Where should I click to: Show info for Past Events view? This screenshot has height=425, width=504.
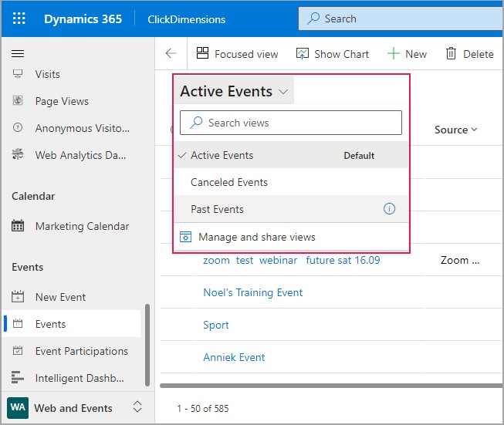click(389, 209)
